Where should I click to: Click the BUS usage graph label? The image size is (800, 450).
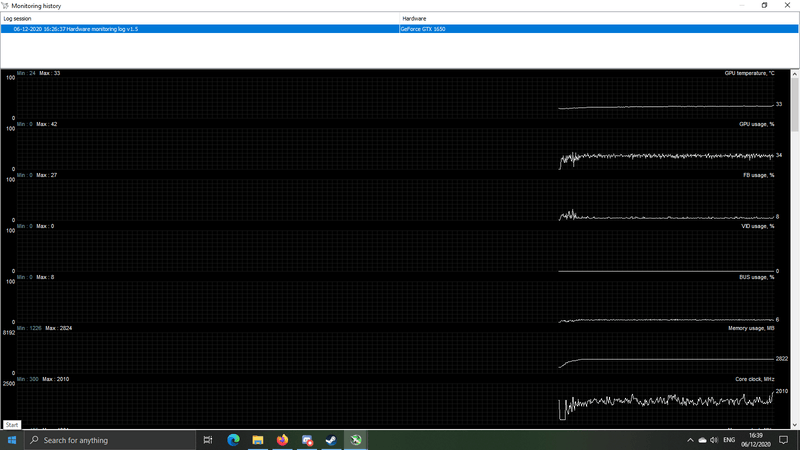(x=756, y=277)
